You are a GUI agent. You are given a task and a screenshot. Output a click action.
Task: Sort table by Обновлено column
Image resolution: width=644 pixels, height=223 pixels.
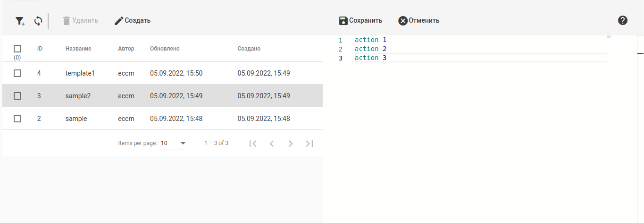[x=165, y=49]
